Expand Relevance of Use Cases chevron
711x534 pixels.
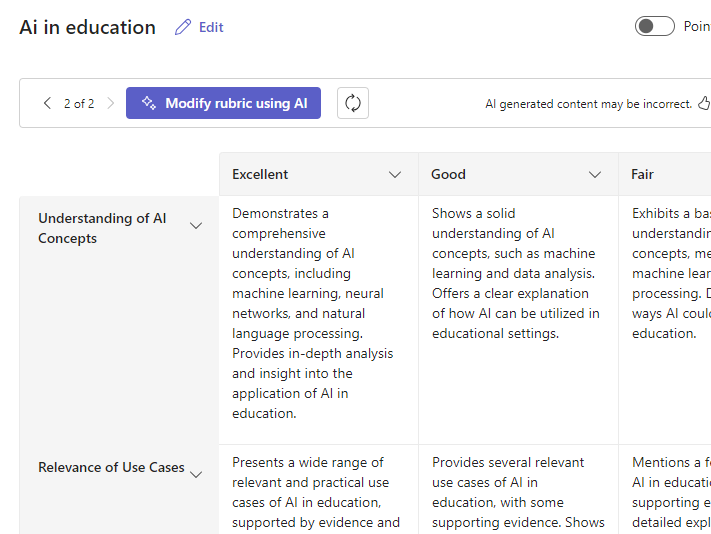pyautogui.click(x=196, y=474)
